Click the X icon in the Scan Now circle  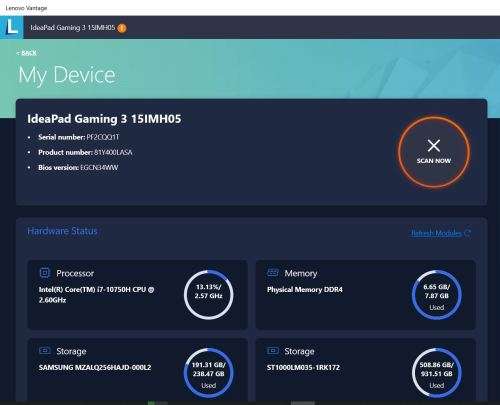(x=434, y=145)
